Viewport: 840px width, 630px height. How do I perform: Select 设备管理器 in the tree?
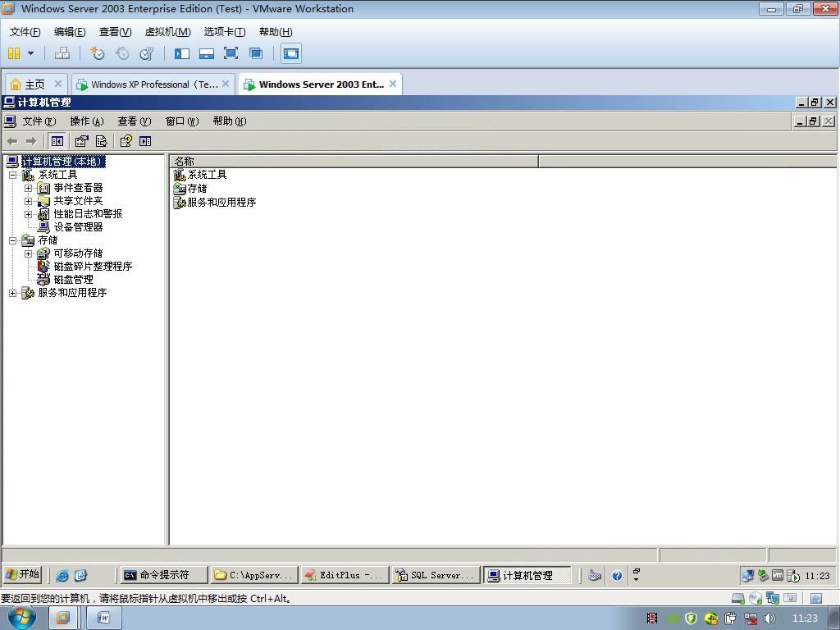(x=78, y=227)
